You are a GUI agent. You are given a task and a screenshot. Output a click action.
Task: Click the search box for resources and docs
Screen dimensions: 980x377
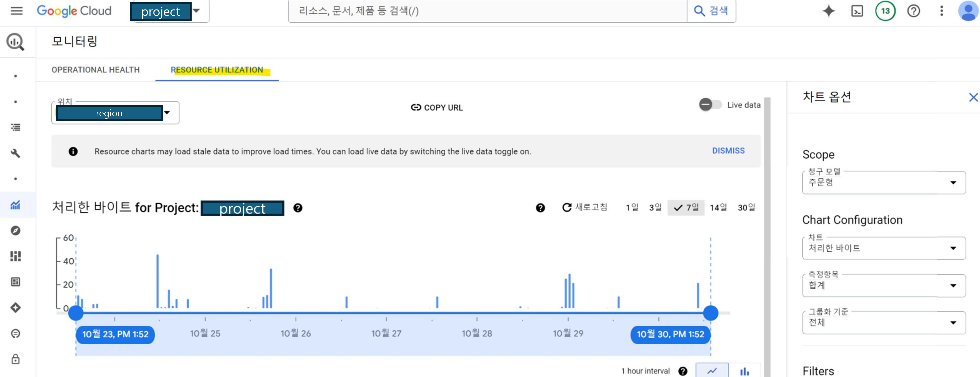pos(487,11)
